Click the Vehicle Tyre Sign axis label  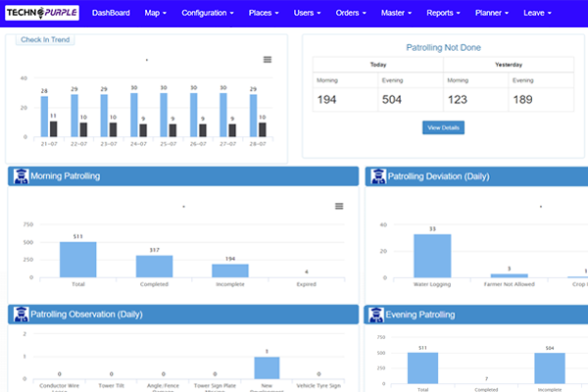point(318,385)
